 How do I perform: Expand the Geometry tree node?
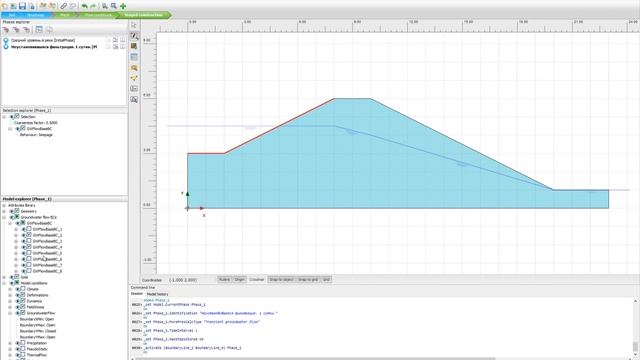(4, 211)
